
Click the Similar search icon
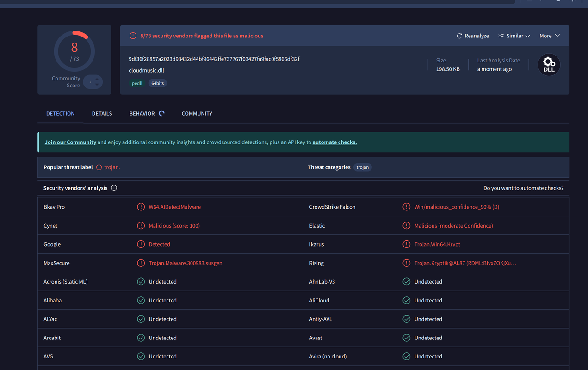coord(501,36)
